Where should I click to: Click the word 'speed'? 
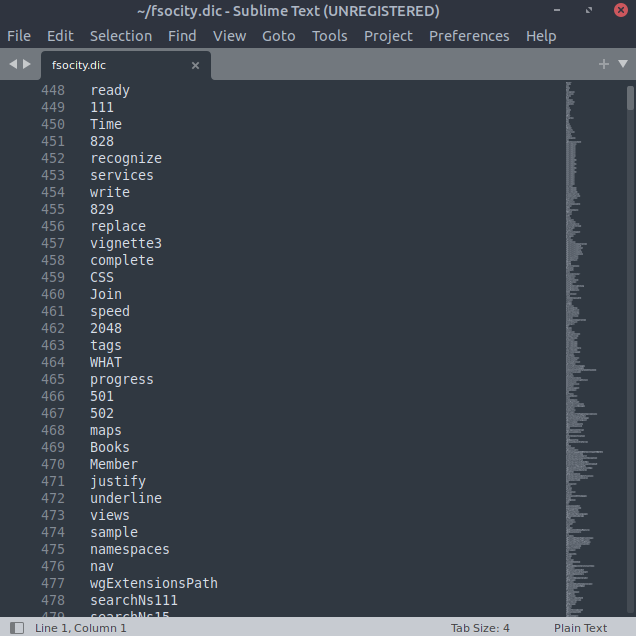pyautogui.click(x=110, y=312)
